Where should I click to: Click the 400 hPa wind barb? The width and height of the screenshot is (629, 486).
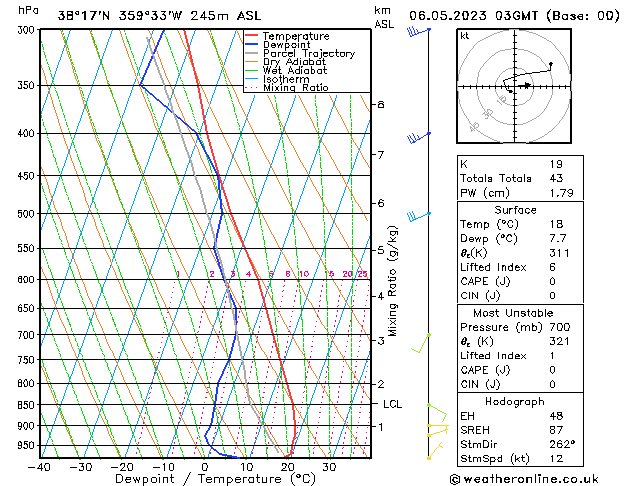tap(419, 138)
